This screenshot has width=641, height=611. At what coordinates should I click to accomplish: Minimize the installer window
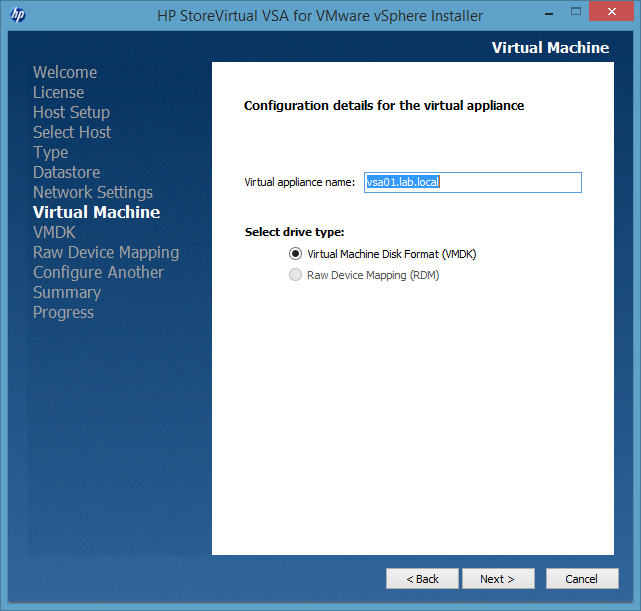point(549,12)
